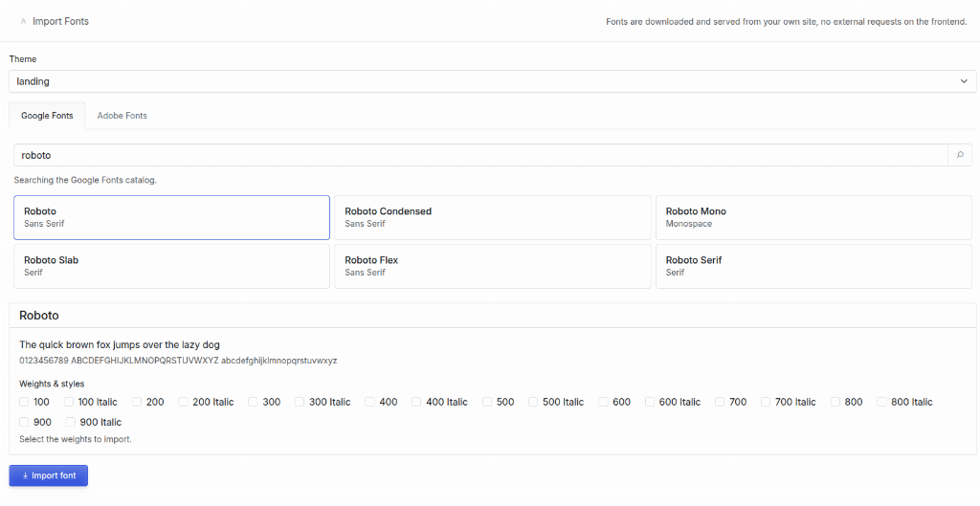Enable the 500 weight checkbox
The image size is (980, 506).
tap(487, 402)
